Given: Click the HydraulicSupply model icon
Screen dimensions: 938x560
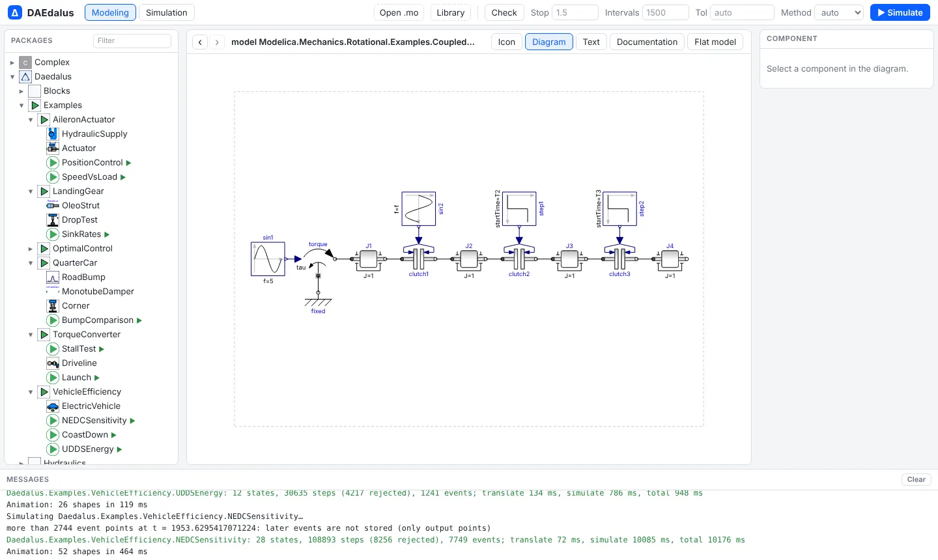Looking at the screenshot, I should click(x=53, y=134).
